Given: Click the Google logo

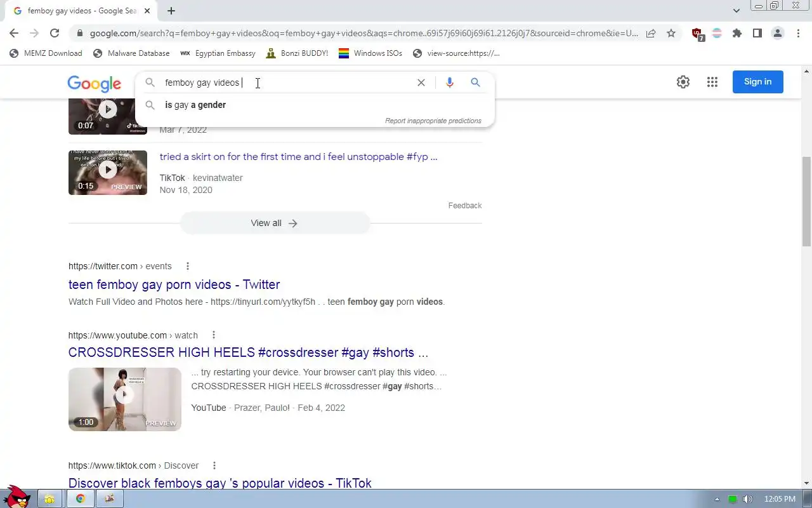Looking at the screenshot, I should (94, 83).
